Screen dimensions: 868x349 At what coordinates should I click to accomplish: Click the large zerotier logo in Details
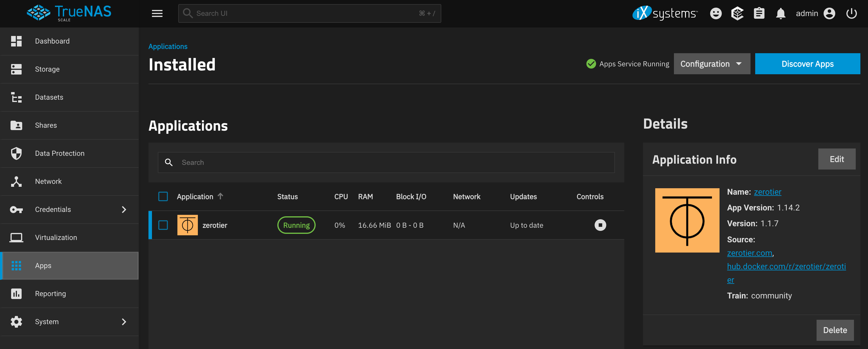pyautogui.click(x=687, y=220)
